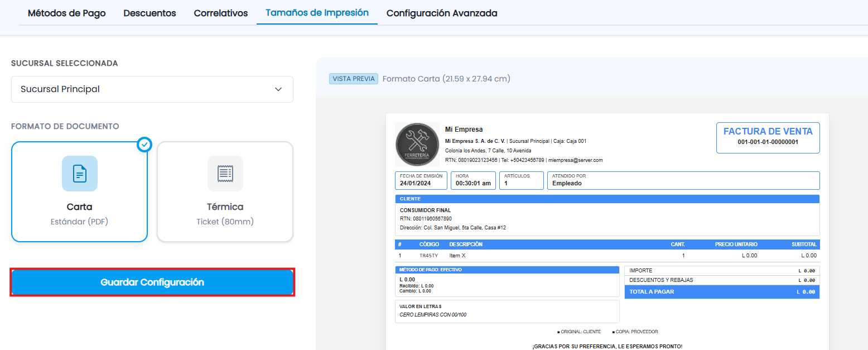The image size is (868, 350).
Task: Click the DESCUENTOS Y REBAJAS row
Action: tap(722, 280)
